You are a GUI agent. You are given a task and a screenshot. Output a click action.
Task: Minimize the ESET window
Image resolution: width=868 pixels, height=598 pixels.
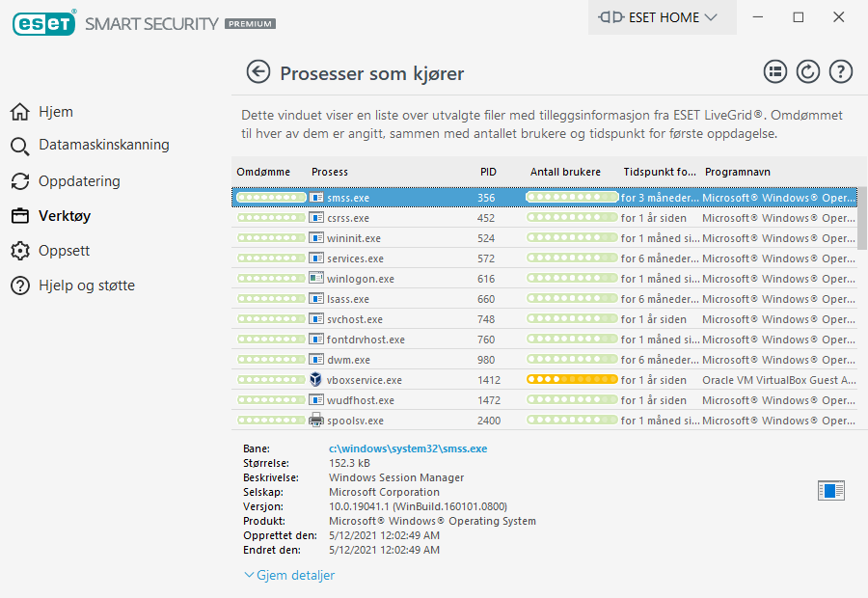tap(758, 17)
